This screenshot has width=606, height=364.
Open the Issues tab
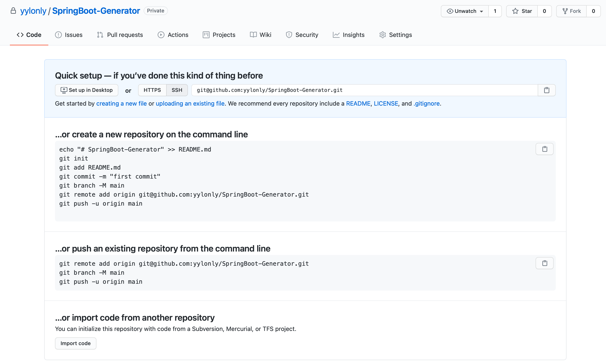(69, 35)
